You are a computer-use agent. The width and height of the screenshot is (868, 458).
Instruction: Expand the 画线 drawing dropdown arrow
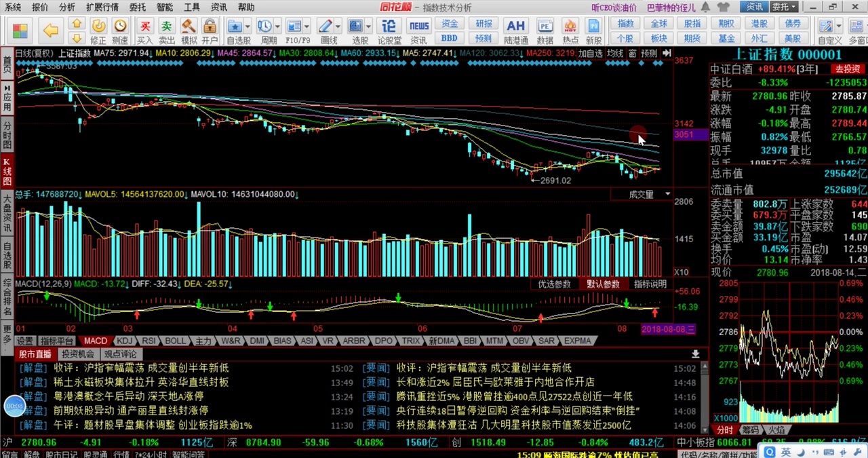coord(338,26)
